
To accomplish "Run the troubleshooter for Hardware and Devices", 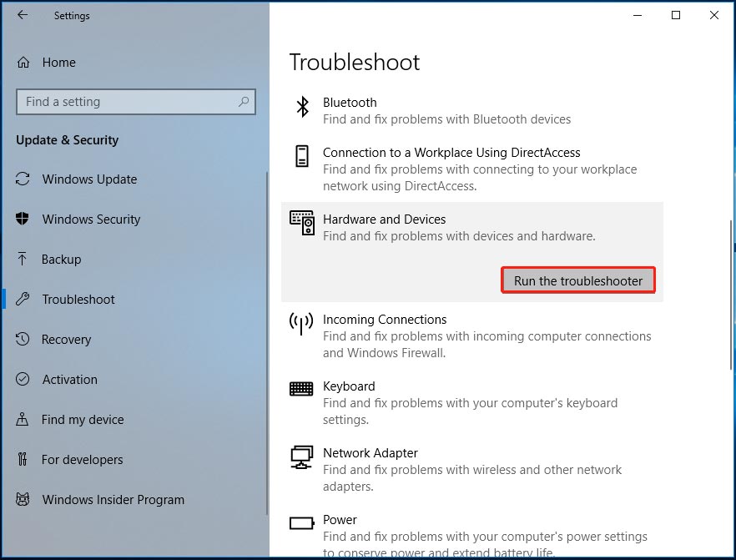I will tap(577, 280).
